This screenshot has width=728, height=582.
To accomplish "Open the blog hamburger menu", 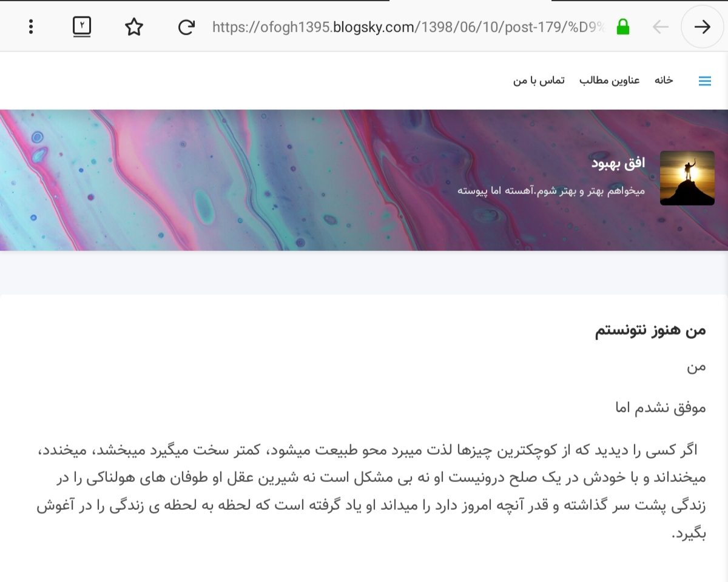I will click(x=705, y=81).
